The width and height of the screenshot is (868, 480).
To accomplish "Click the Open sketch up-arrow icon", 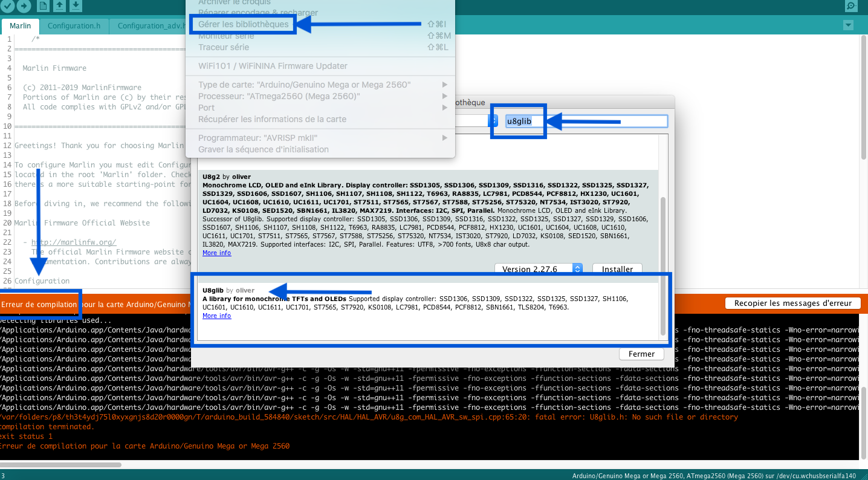I will [x=60, y=6].
